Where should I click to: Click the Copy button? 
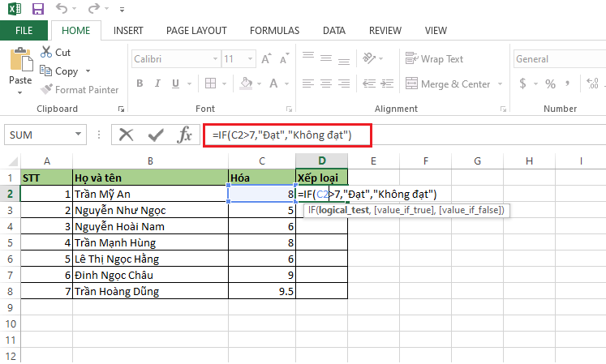60,71
